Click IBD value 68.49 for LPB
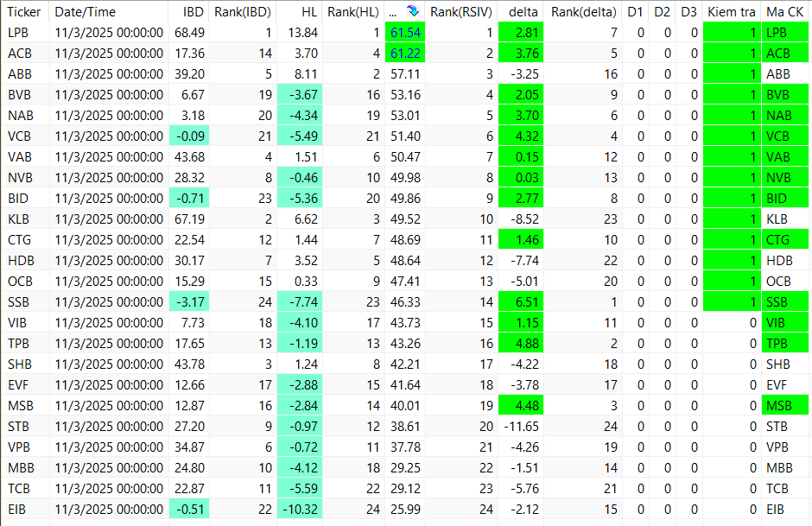Screen dimensions: 812x526 click(x=189, y=33)
